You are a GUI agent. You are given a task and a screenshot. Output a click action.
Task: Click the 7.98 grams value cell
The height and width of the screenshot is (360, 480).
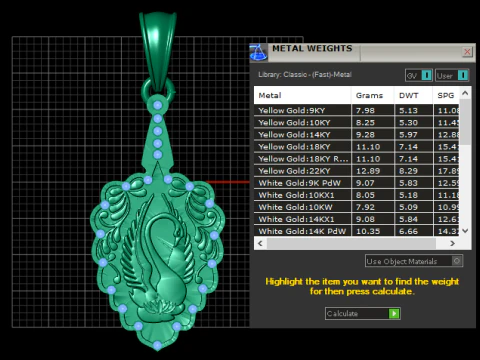click(x=373, y=110)
